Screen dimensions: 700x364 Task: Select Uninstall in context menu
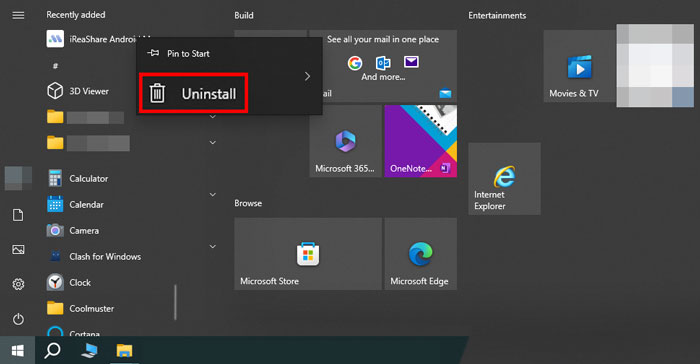coord(193,93)
